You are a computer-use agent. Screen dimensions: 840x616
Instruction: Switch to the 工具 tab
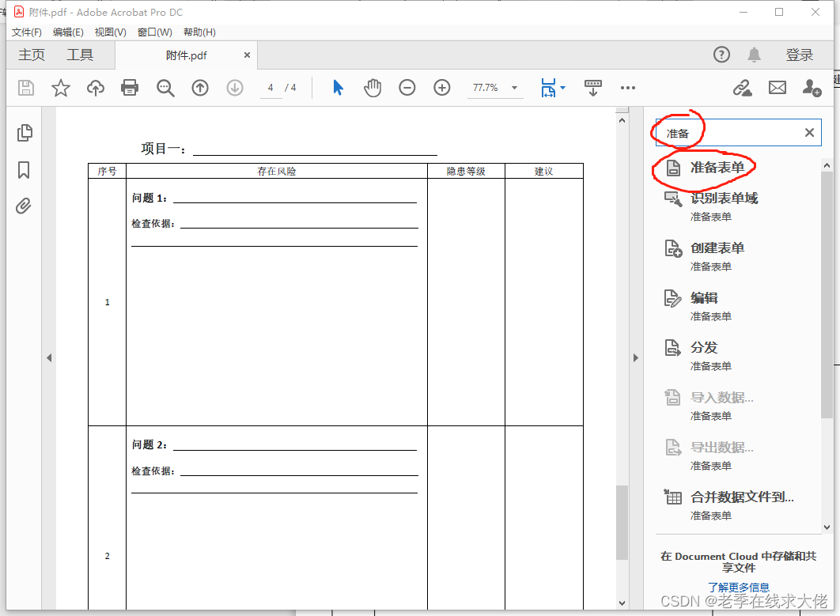tap(80, 55)
